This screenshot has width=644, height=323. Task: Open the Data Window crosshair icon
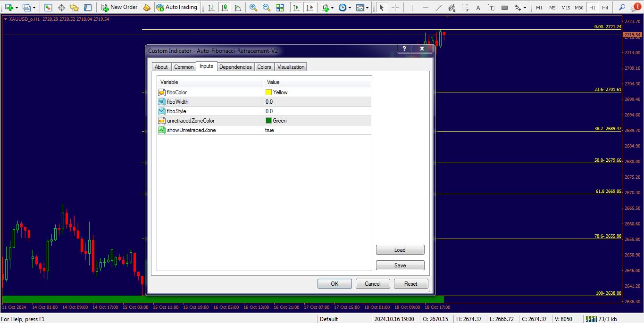coord(61,8)
